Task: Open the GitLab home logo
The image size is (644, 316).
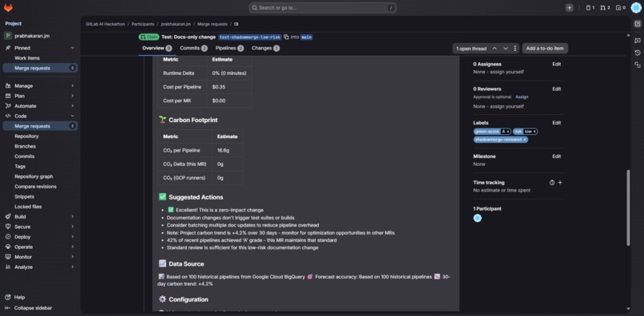Action: [8, 8]
